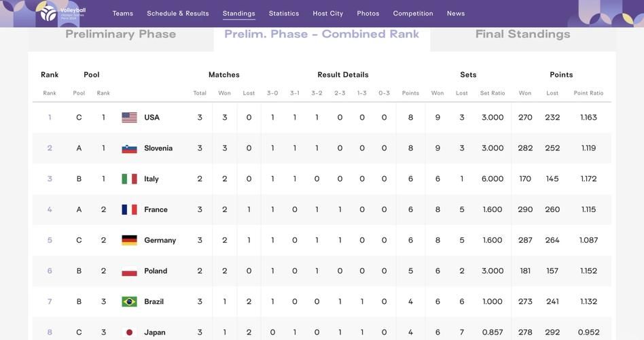Click the France flag icon
Screen dimensions: 644x340
(x=129, y=209)
